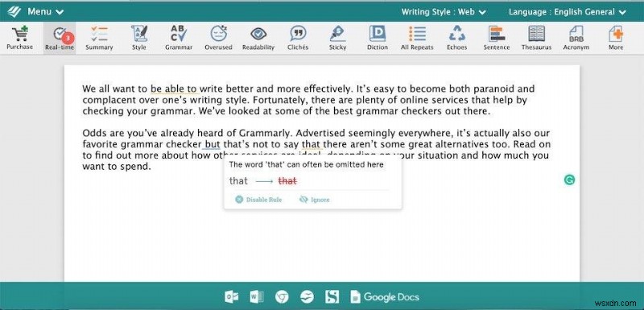Open the Sentence length report

coord(497,38)
